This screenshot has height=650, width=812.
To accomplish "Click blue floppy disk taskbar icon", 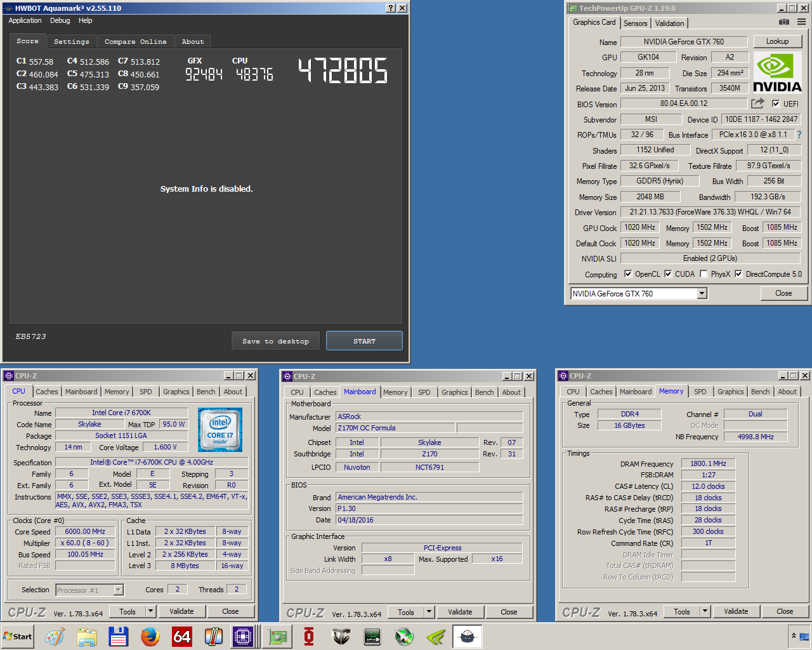I will pyautogui.click(x=119, y=636).
